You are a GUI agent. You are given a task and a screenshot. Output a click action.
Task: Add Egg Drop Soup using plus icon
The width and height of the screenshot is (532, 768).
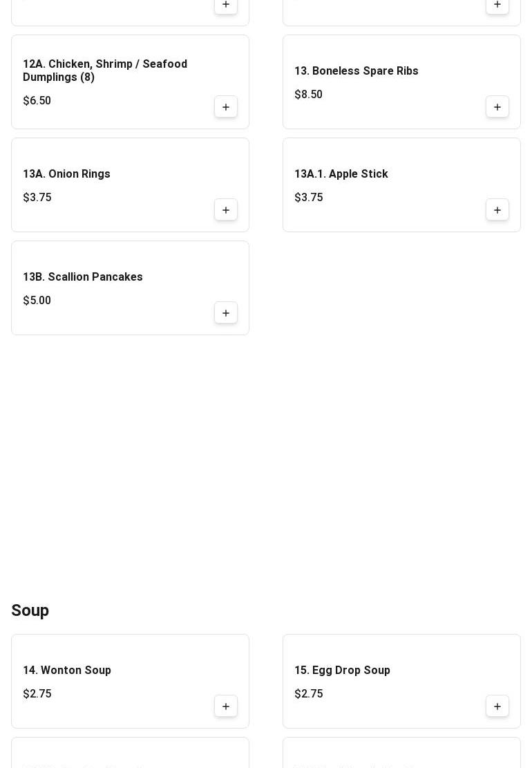click(497, 706)
